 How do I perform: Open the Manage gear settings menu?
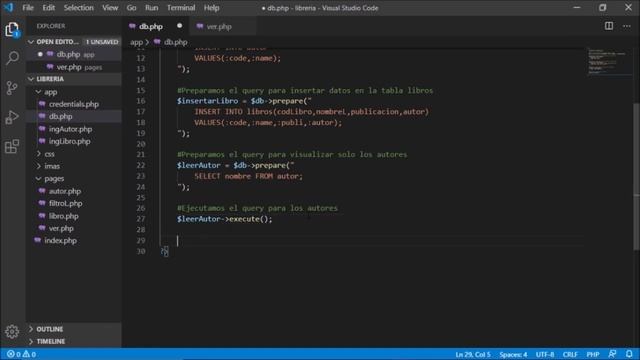[x=12, y=331]
